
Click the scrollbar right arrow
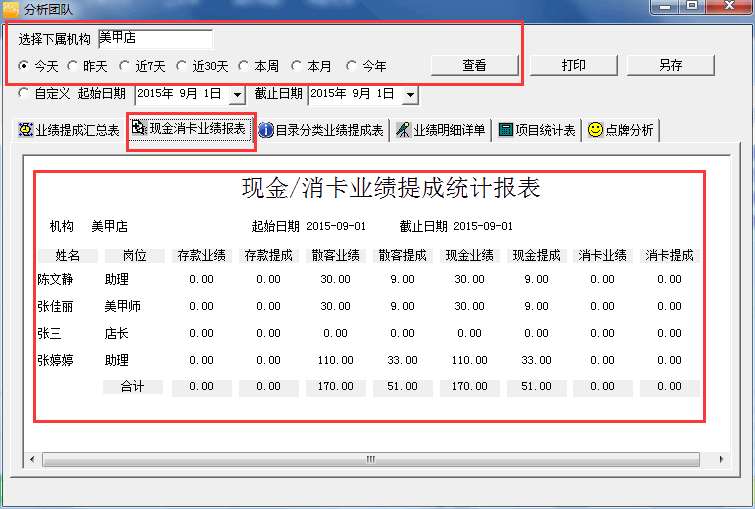coord(721,459)
